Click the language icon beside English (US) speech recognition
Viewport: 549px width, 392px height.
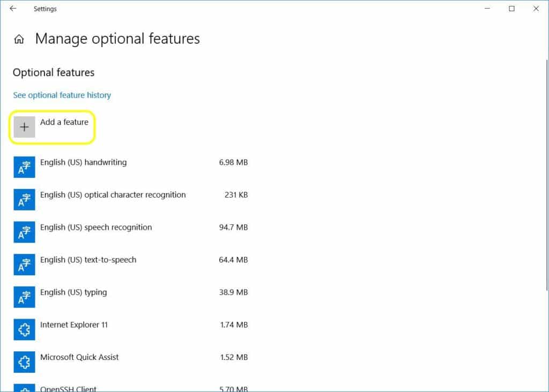click(24, 232)
